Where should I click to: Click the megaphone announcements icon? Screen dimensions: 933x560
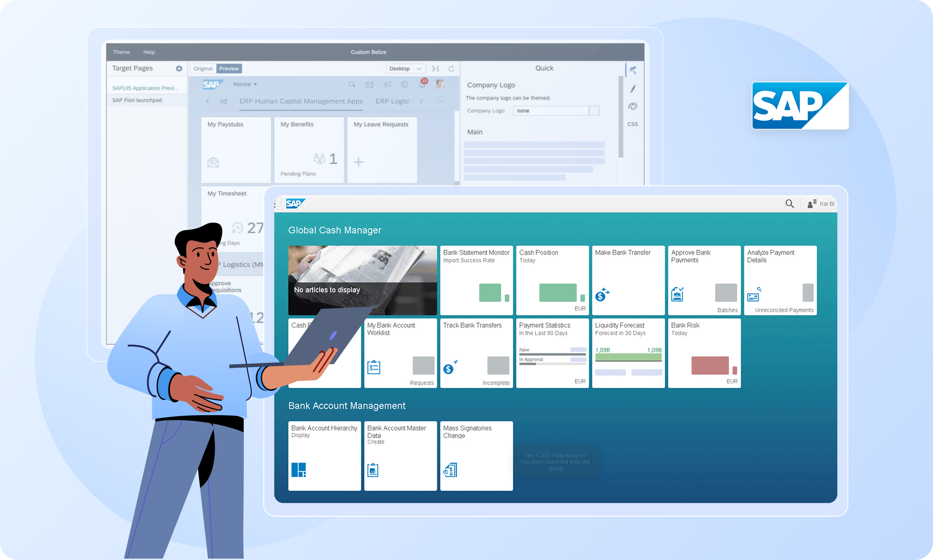coord(387,84)
